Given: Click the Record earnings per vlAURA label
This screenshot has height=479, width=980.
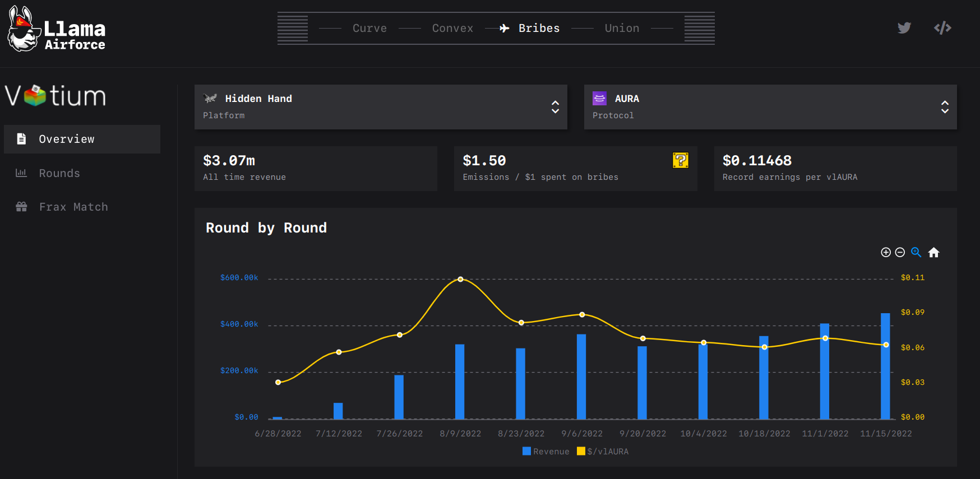Looking at the screenshot, I should click(790, 177).
